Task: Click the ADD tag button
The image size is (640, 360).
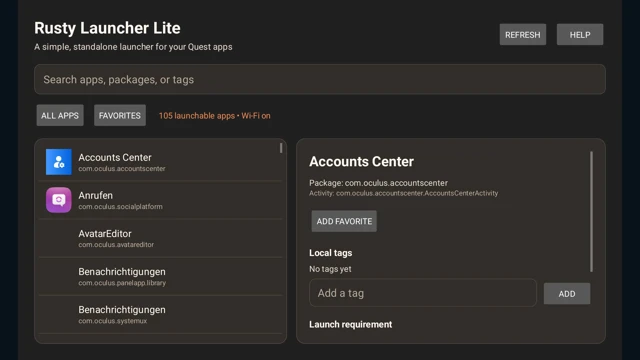Action: point(567,293)
